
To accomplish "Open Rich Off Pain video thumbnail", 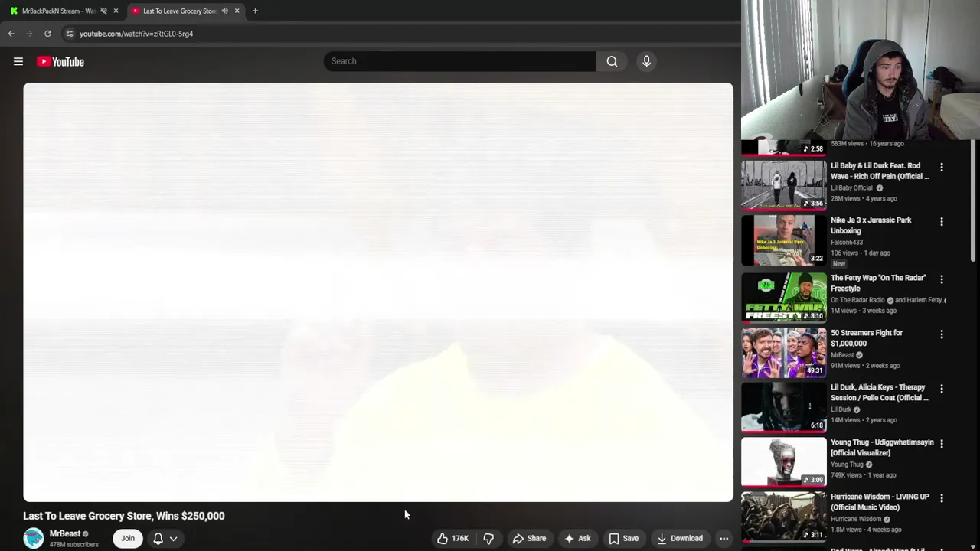I will pyautogui.click(x=784, y=184).
